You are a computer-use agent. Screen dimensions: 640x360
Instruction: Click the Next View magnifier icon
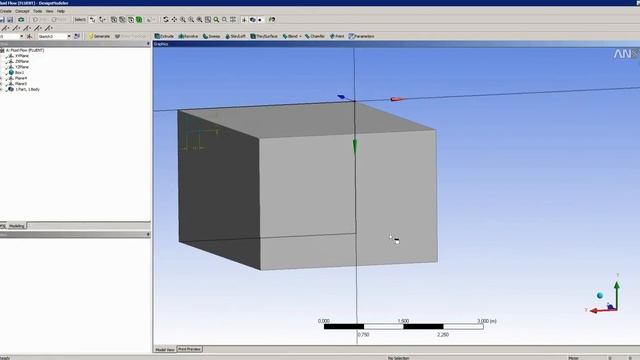[224, 20]
